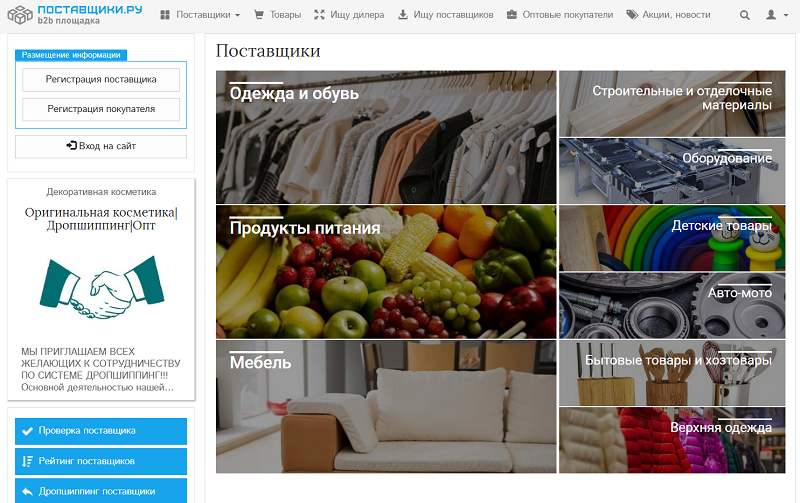800x503 pixels.
Task: Click Регистрация покупателя button
Action: pyautogui.click(x=101, y=109)
